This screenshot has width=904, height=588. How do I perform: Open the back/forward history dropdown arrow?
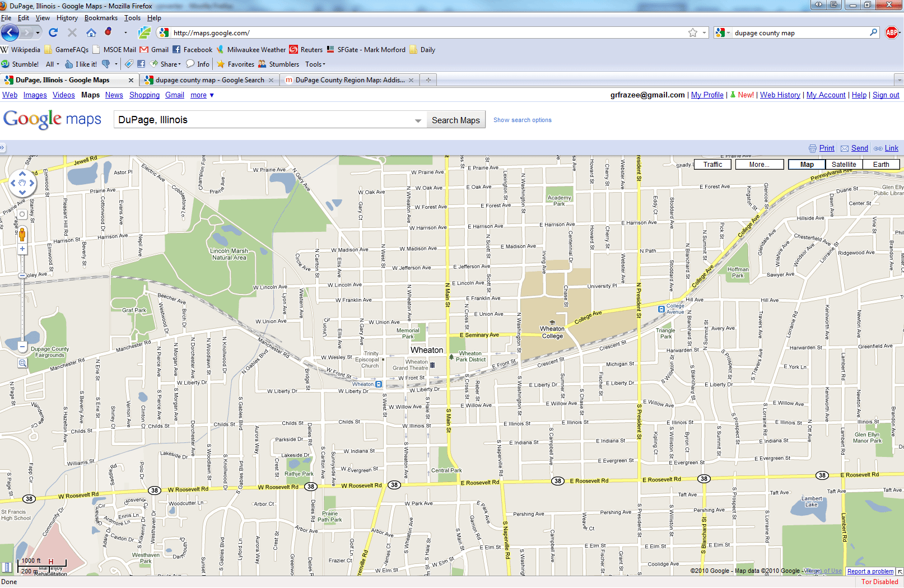(x=38, y=33)
